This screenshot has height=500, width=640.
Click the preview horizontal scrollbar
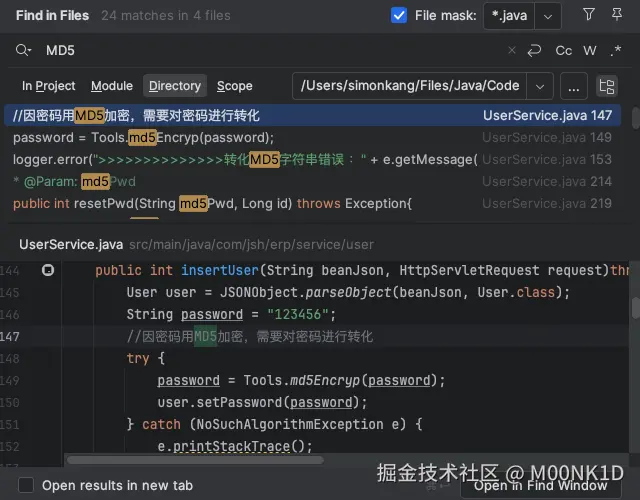click(195, 460)
